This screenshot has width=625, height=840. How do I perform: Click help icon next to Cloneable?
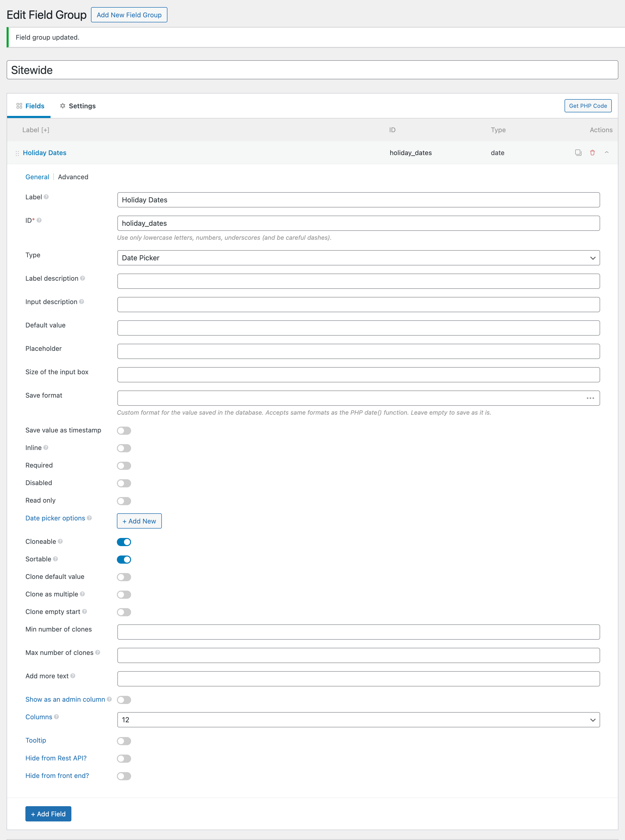(60, 541)
